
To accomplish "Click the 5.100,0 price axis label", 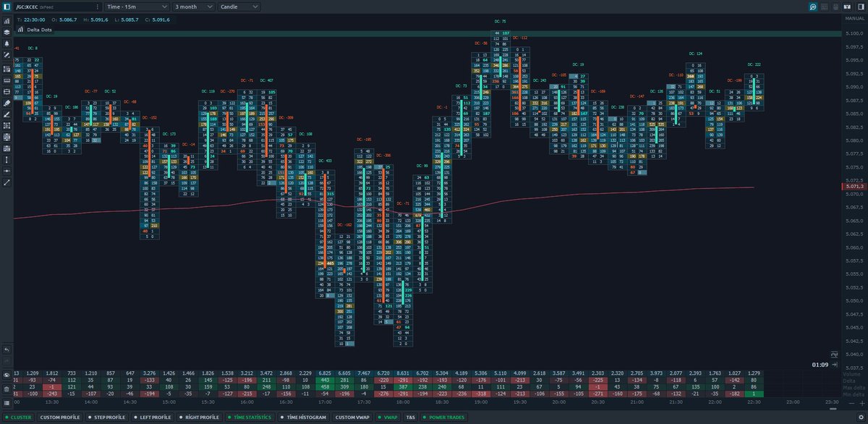I will click(x=854, y=33).
